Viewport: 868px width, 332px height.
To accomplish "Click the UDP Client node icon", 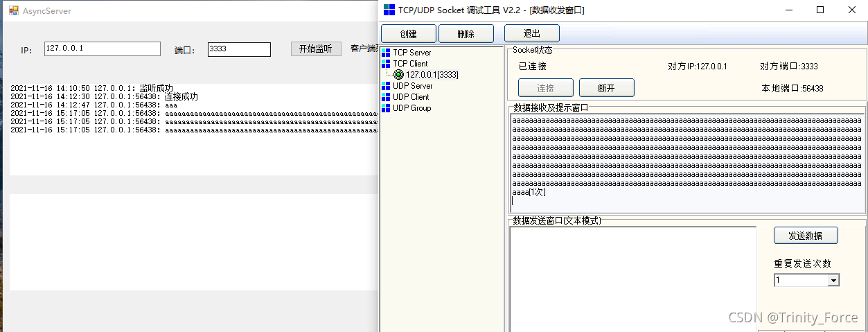I will point(386,97).
